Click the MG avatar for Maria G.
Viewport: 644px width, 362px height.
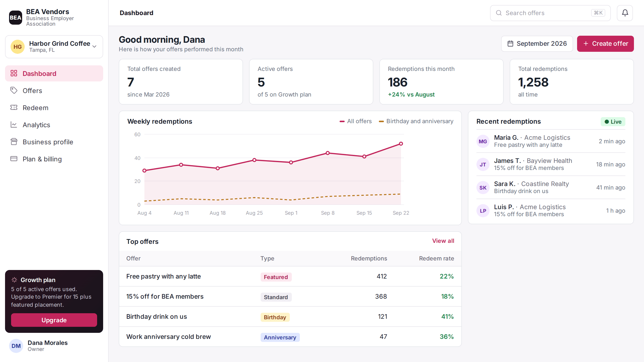tap(483, 141)
